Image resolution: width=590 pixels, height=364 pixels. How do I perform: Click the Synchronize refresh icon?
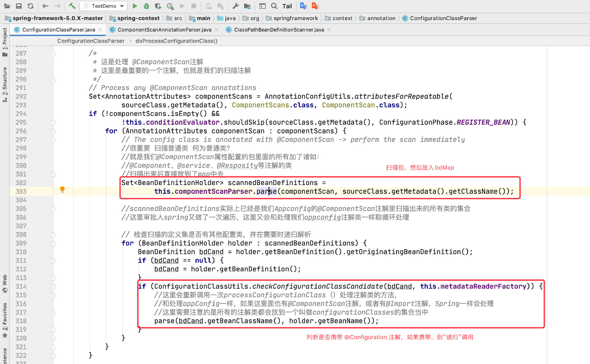coord(30,6)
